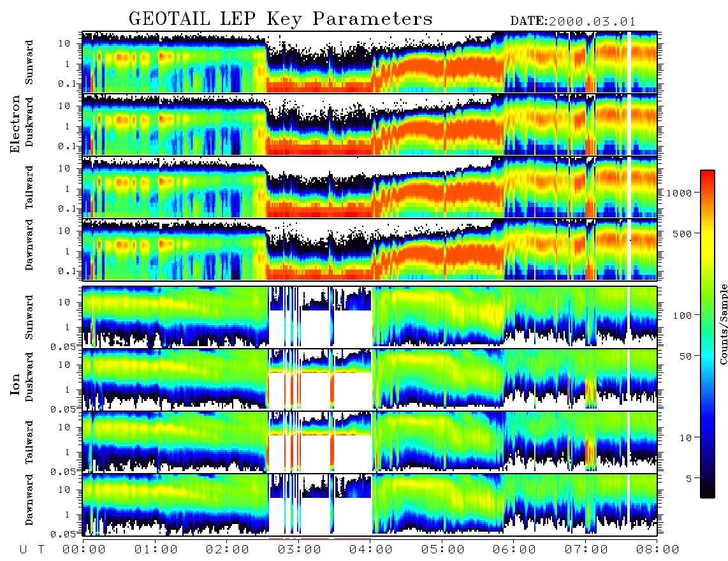Viewport: 728px width, 561px height.
Task: Click the title GEOTAIL LEP Key Parameters
Action: tap(280, 19)
